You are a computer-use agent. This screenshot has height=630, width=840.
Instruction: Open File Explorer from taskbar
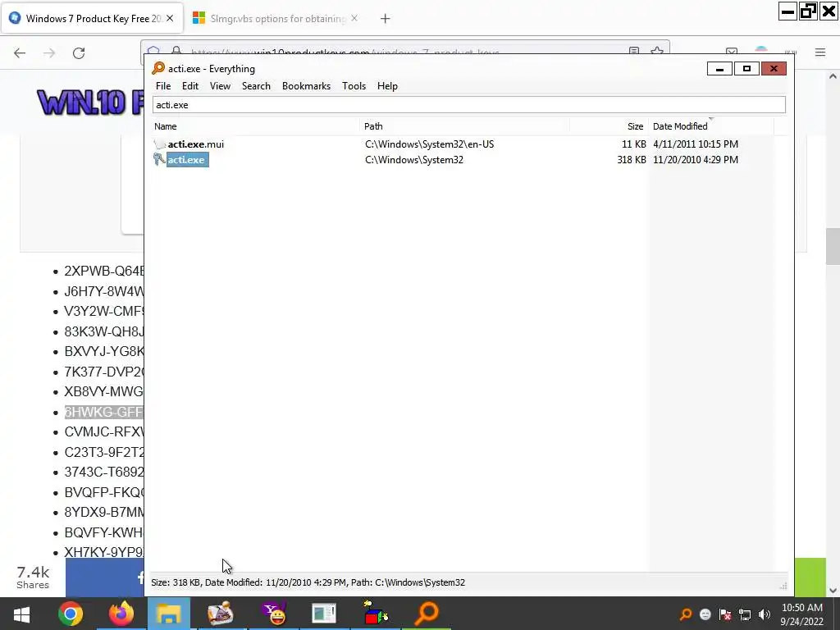pyautogui.click(x=169, y=614)
